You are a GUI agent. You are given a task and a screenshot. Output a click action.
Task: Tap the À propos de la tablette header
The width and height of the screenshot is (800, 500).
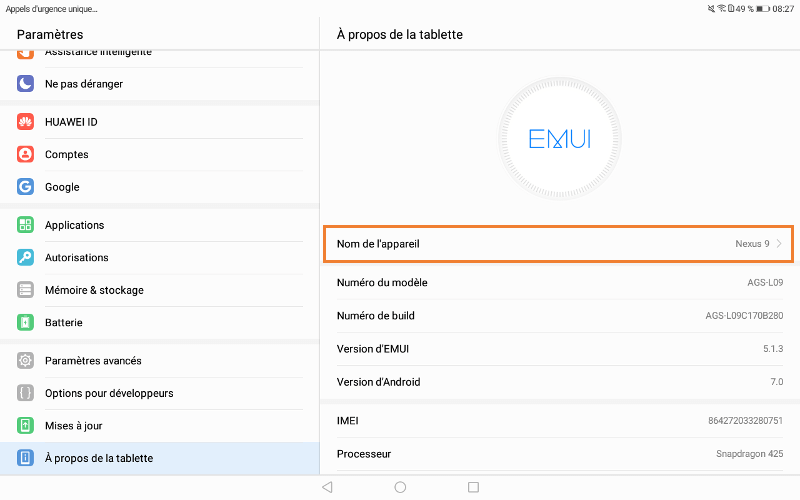coord(399,34)
